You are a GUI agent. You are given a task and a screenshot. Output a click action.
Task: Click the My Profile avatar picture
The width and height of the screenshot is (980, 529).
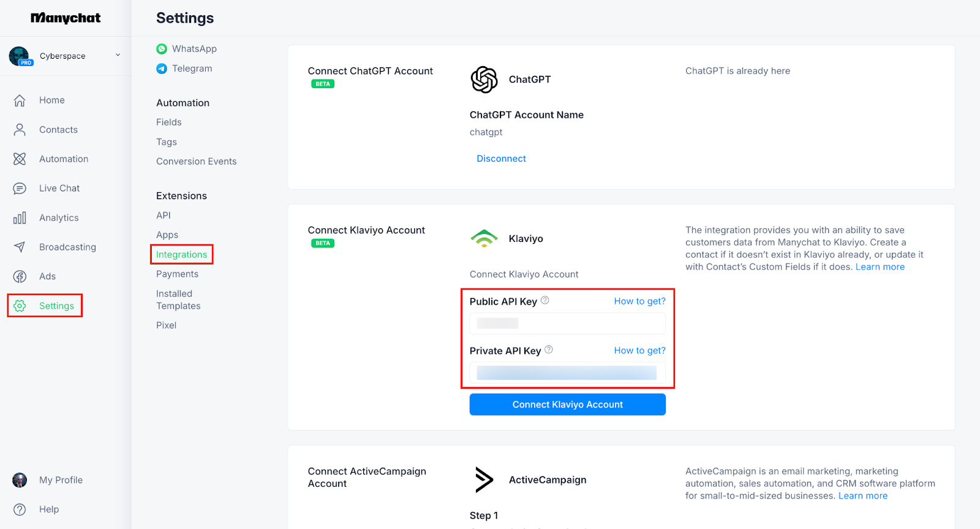pyautogui.click(x=20, y=480)
